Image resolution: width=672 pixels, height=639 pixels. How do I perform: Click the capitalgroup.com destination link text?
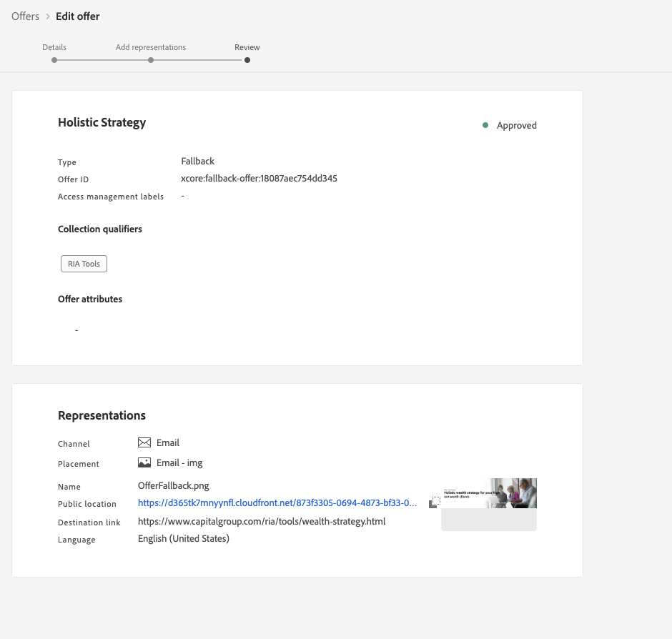point(262,522)
